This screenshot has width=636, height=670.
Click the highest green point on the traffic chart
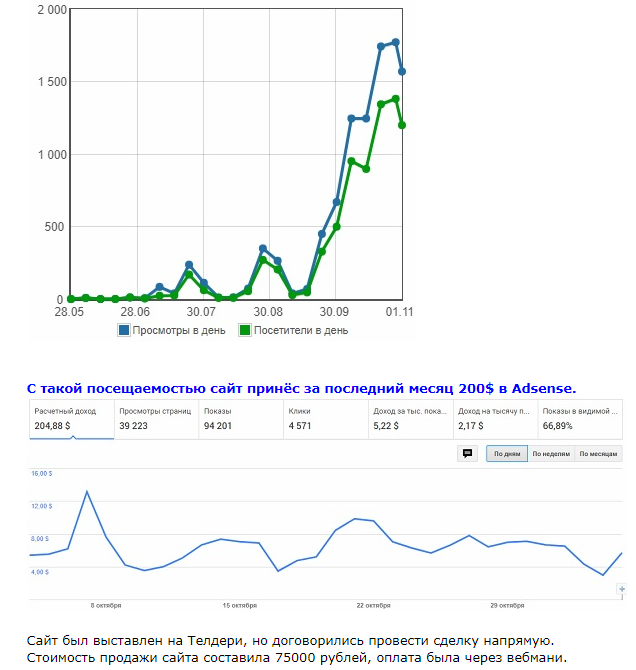pos(396,99)
